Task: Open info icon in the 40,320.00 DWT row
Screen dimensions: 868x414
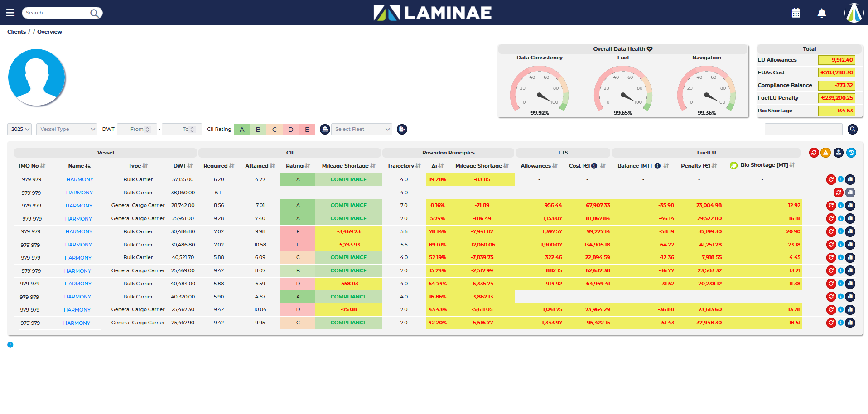Action: [x=840, y=297]
